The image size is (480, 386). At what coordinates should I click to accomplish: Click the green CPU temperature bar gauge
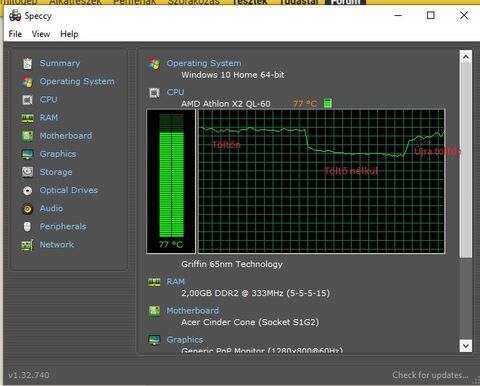(x=171, y=181)
